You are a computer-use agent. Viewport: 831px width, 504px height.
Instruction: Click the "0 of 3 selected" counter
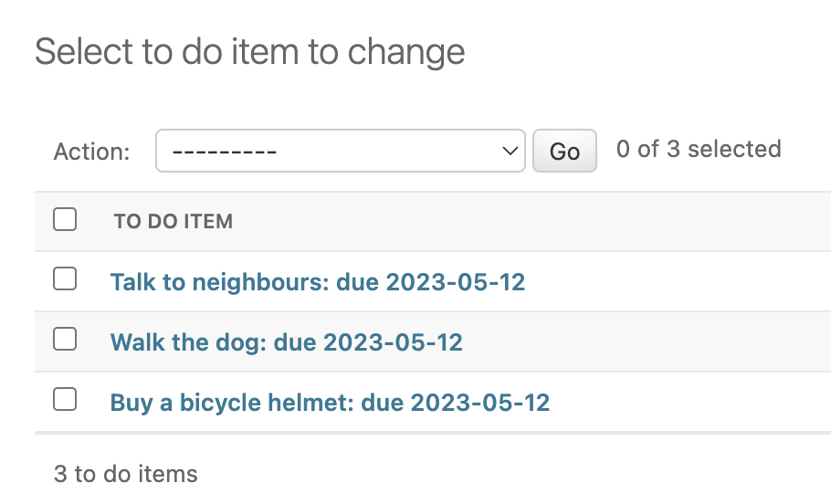[699, 150]
